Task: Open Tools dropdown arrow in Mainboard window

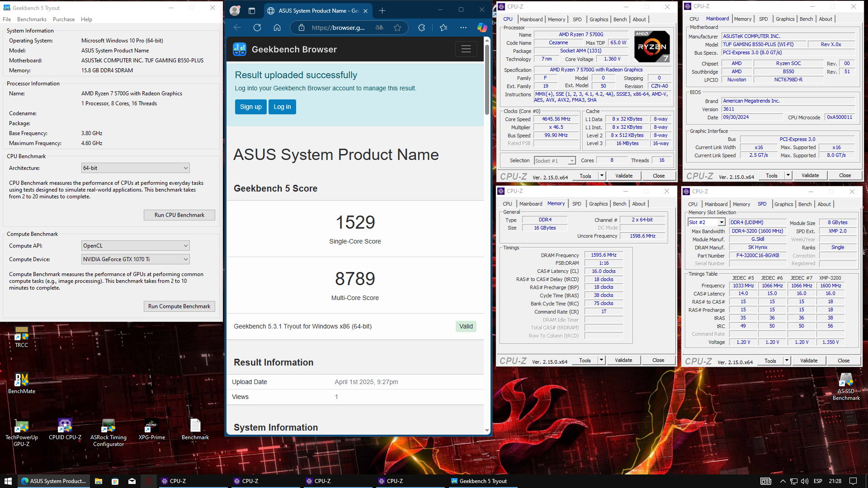Action: point(788,175)
